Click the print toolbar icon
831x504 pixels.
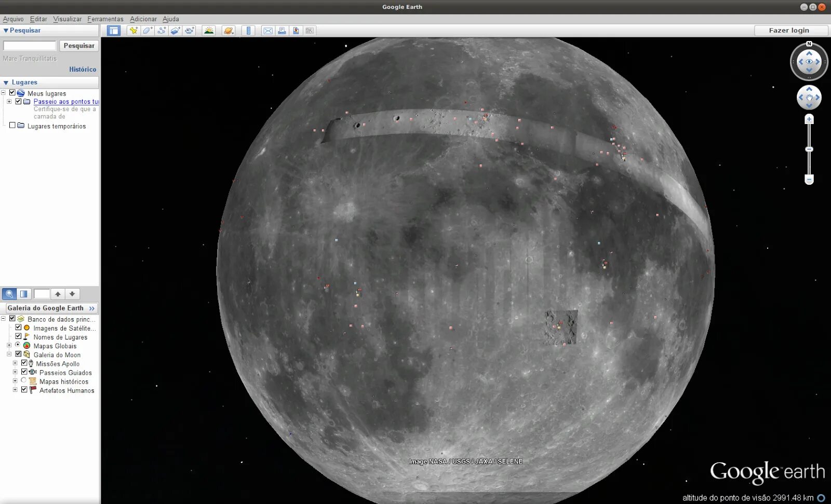(x=282, y=31)
